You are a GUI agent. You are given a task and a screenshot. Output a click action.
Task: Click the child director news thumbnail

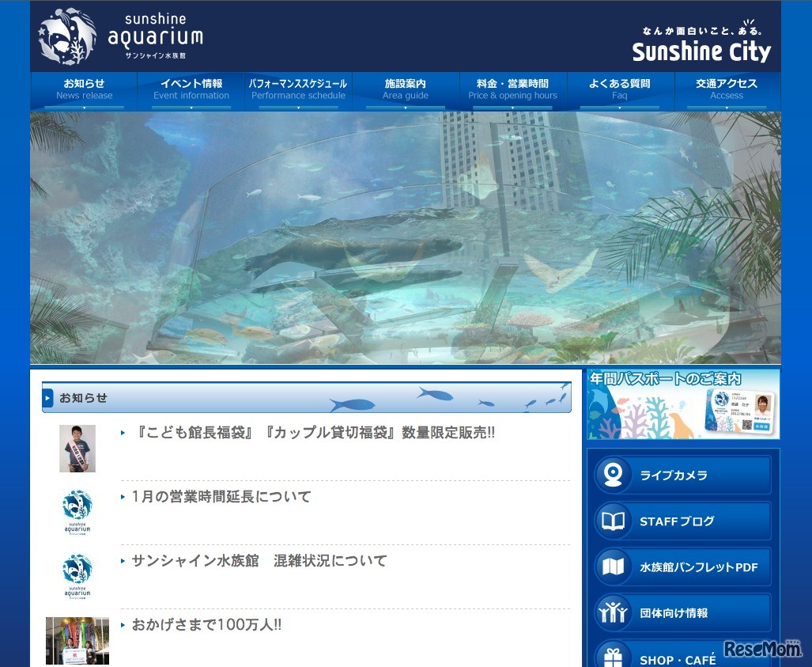(77, 449)
